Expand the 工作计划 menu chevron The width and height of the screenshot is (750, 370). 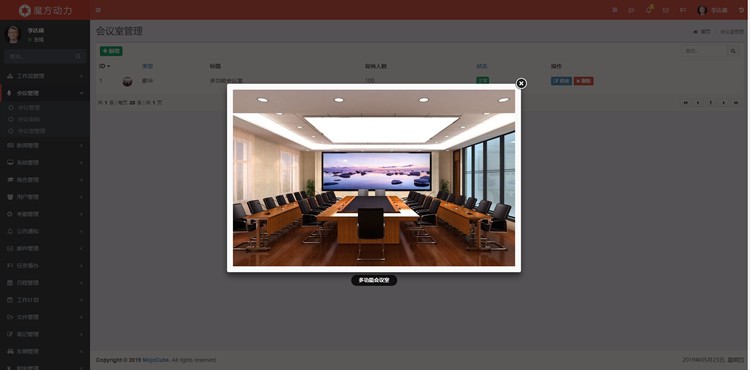[x=81, y=300]
